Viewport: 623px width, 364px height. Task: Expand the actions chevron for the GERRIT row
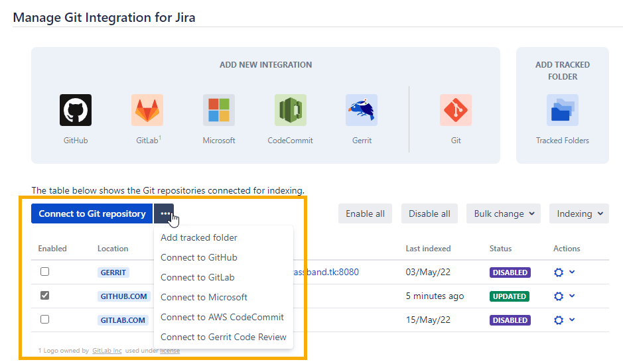click(572, 272)
